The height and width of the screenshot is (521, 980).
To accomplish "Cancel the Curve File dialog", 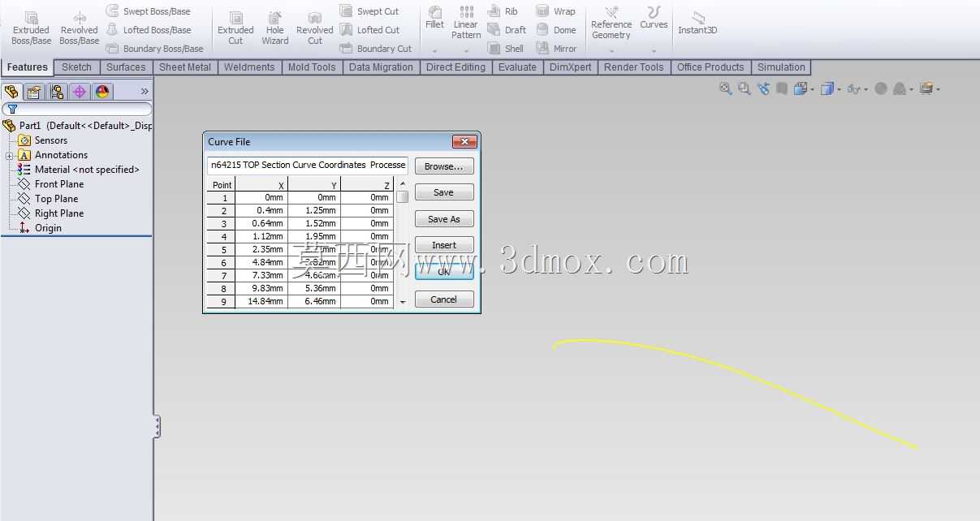I will (x=444, y=299).
